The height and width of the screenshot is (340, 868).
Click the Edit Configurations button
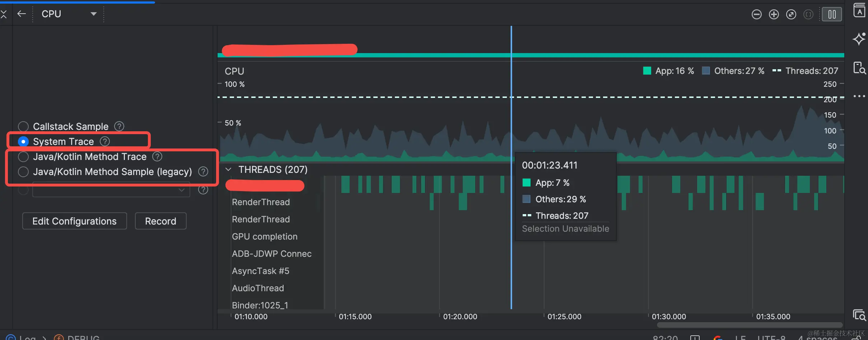tap(75, 221)
